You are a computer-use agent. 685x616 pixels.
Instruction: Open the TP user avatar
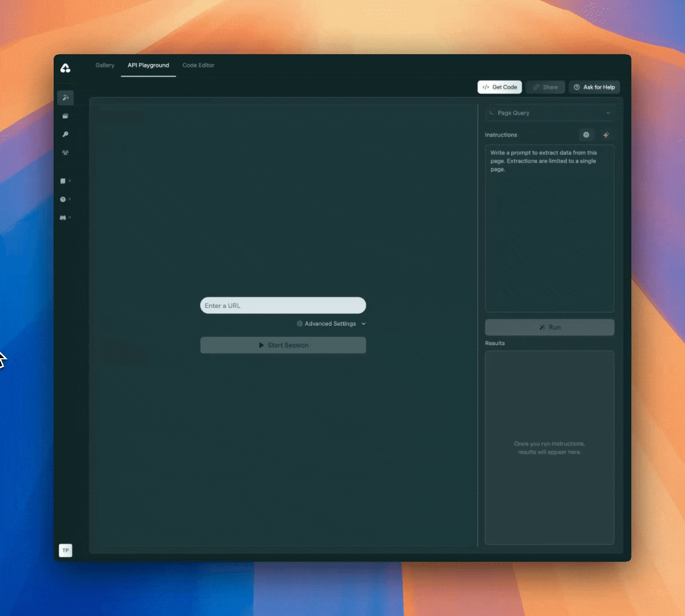[66, 550]
